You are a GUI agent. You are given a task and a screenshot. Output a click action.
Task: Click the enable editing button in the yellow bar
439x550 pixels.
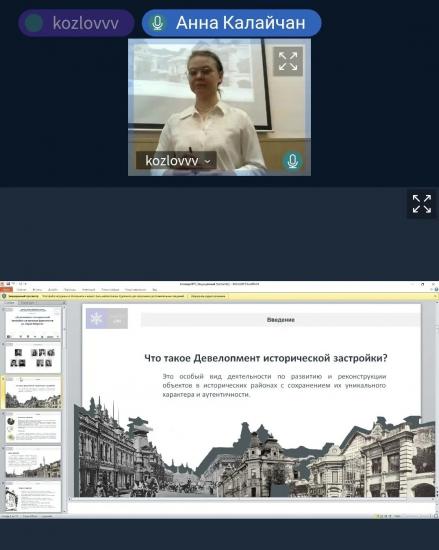click(208, 296)
